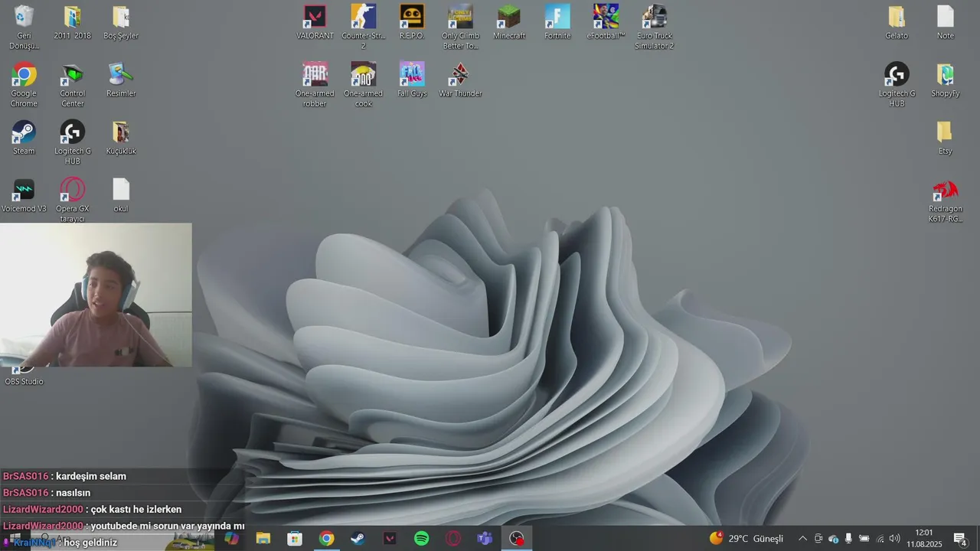Launch the One-armed cook shortcut
The image size is (980, 551).
tap(364, 84)
